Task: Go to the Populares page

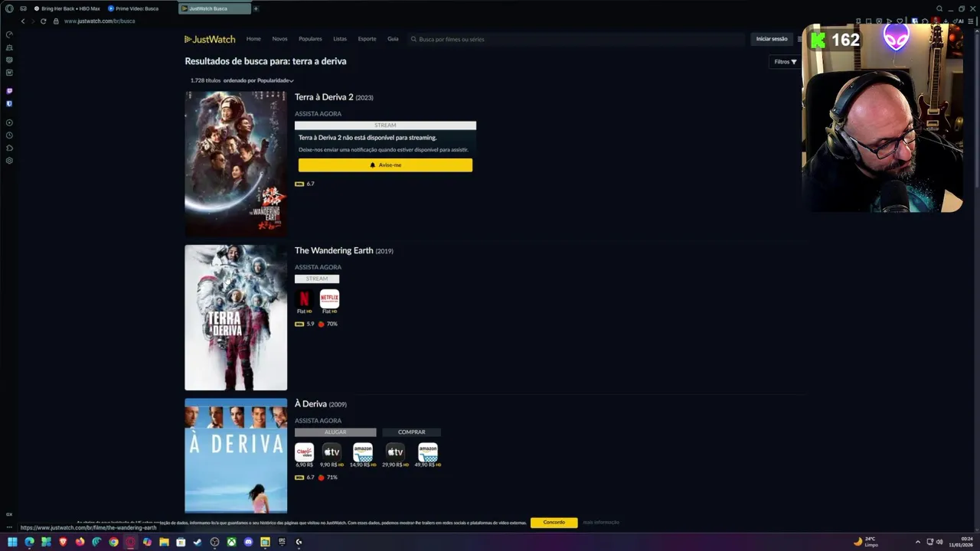Action: point(310,39)
